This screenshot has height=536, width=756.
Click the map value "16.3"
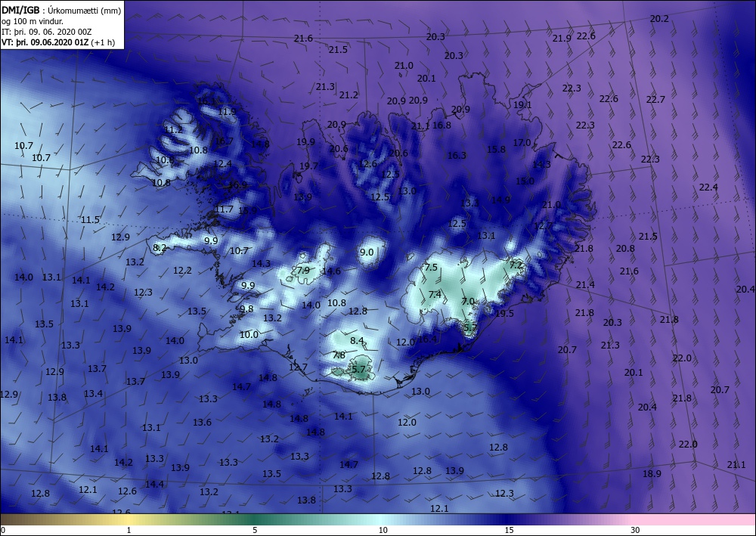pyautogui.click(x=457, y=156)
